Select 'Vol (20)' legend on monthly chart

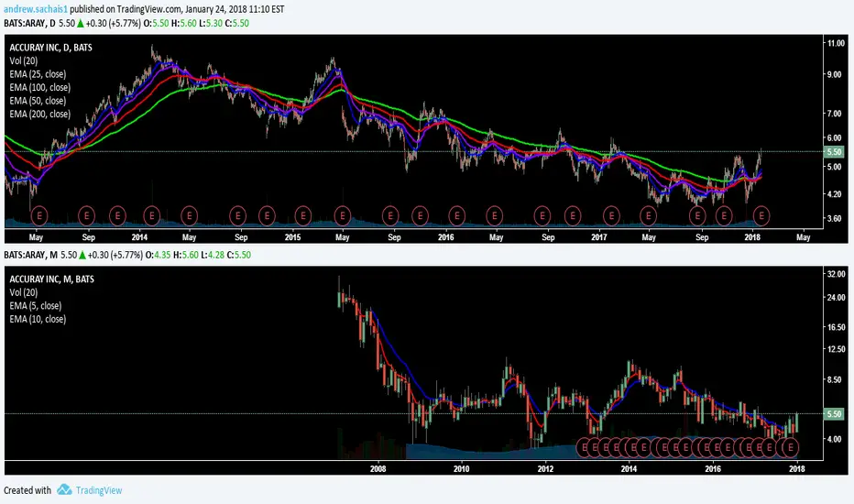click(24, 292)
